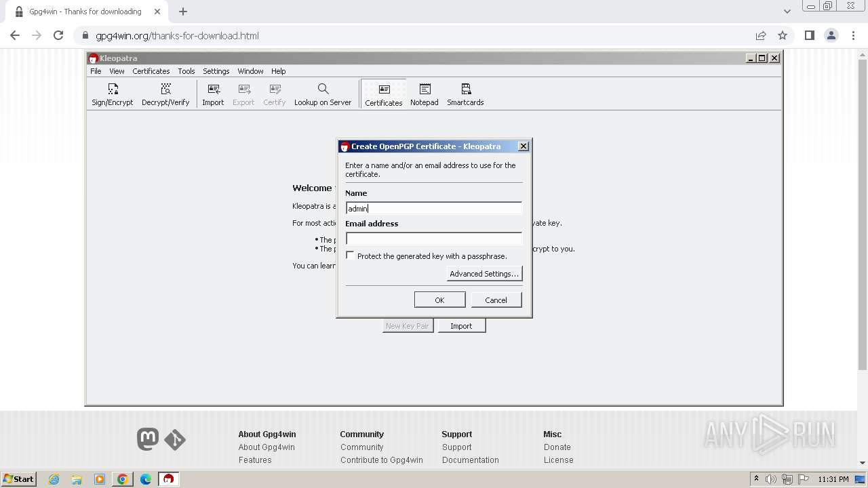
Task: Open volume control in system tray
Action: pos(771,479)
